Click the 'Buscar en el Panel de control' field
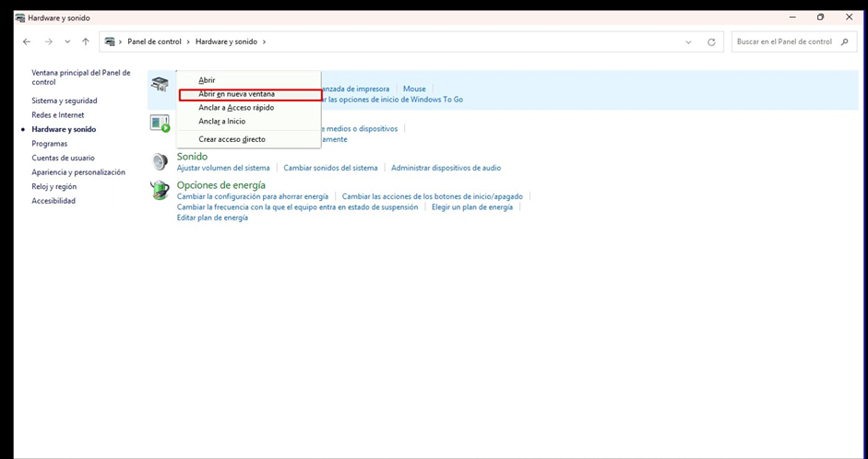Viewport: 868px width, 459px height. pos(784,41)
